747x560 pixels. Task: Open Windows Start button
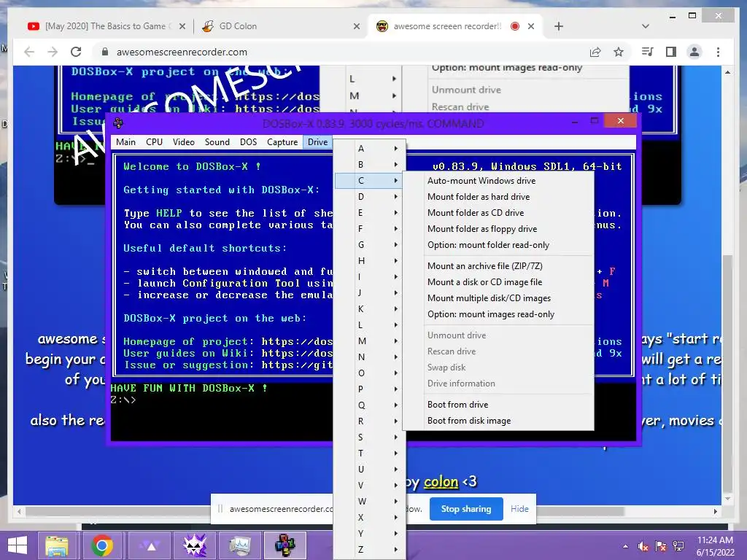coord(18,545)
